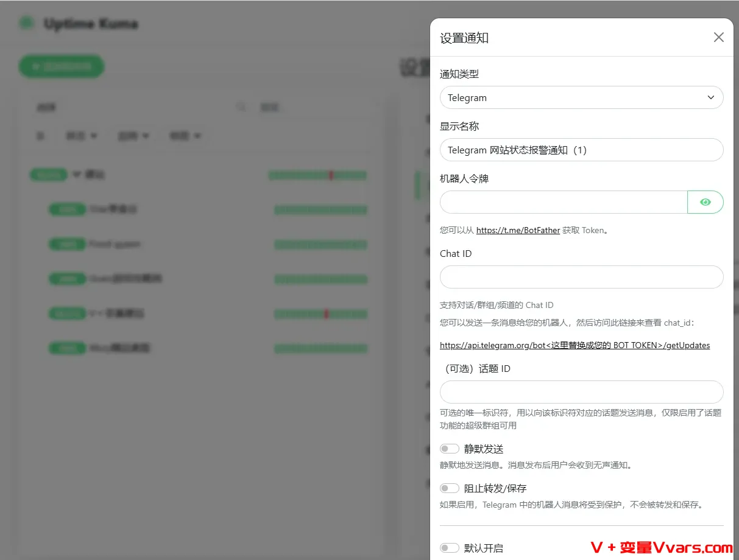Image resolution: width=739 pixels, height=560 pixels.
Task: Click the hint starting with 如果启用，Telegram 中的机器人消息
Action: pyautogui.click(x=572, y=505)
